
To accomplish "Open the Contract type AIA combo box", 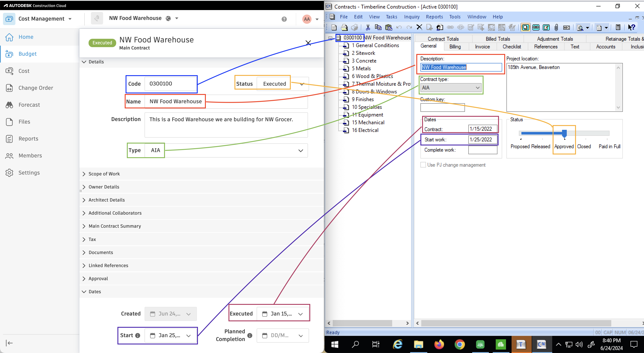I will point(451,88).
